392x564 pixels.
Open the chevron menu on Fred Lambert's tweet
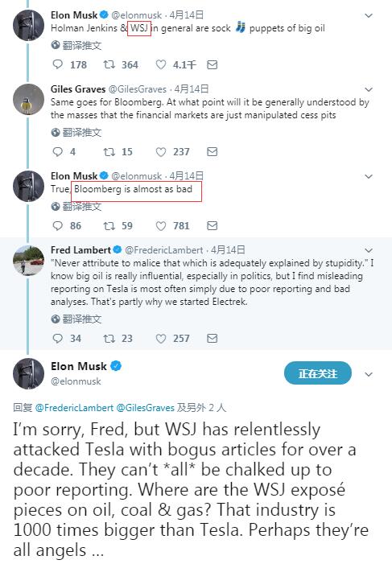click(369, 250)
